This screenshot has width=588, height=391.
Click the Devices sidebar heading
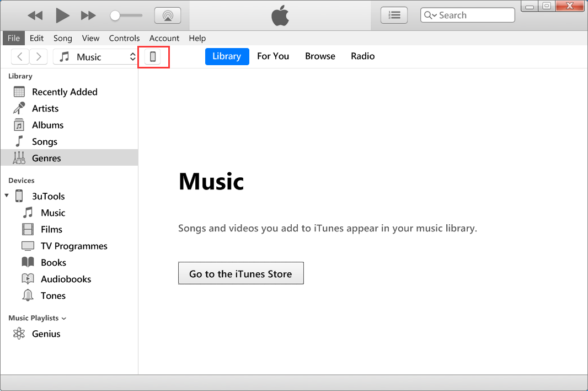tap(22, 181)
